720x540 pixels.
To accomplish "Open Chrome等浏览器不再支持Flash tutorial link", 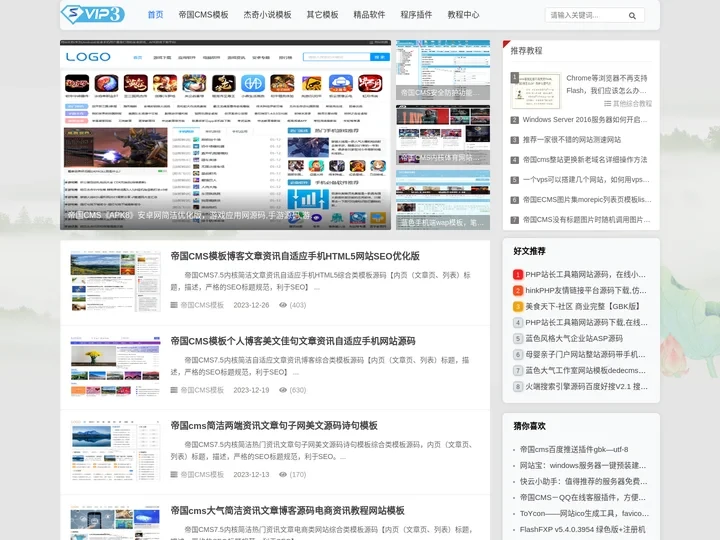I will point(607,84).
